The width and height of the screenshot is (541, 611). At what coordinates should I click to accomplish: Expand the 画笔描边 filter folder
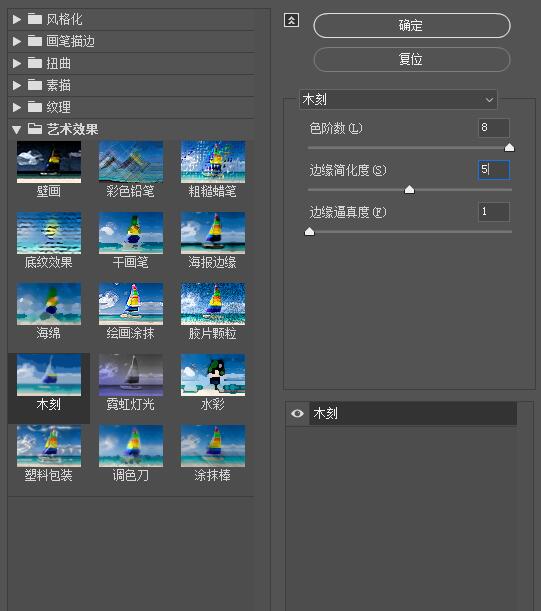(16, 41)
